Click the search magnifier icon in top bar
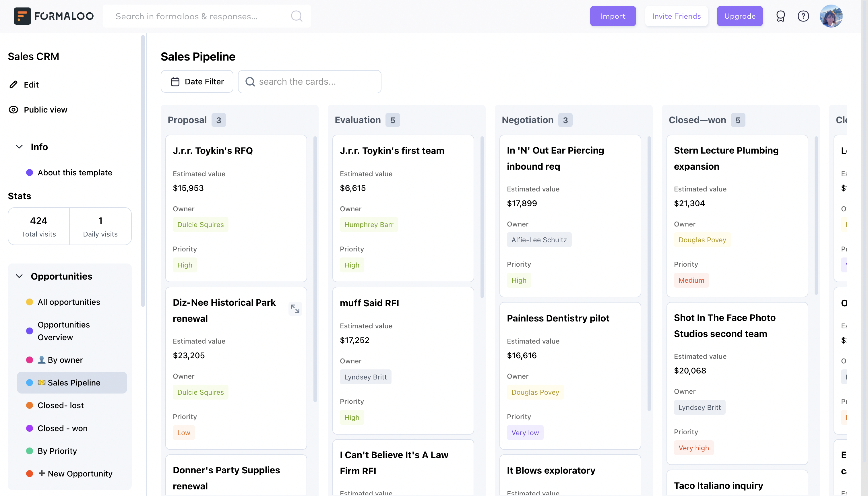 tap(297, 16)
